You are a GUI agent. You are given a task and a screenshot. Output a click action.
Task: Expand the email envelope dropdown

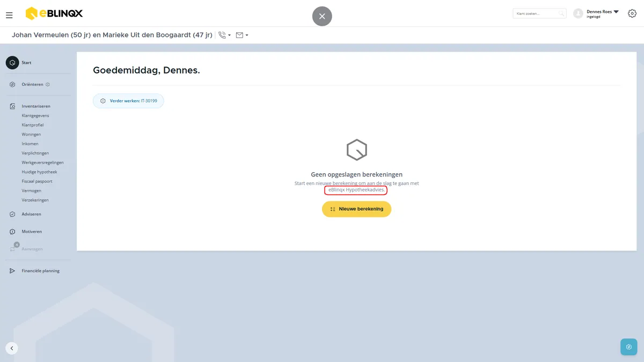242,35
